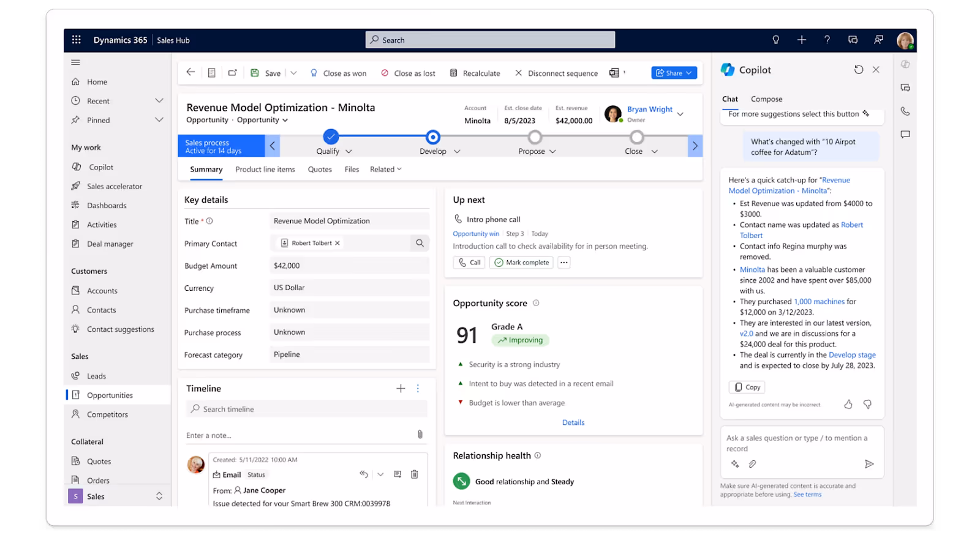Delete the email with trash icon

(415, 474)
